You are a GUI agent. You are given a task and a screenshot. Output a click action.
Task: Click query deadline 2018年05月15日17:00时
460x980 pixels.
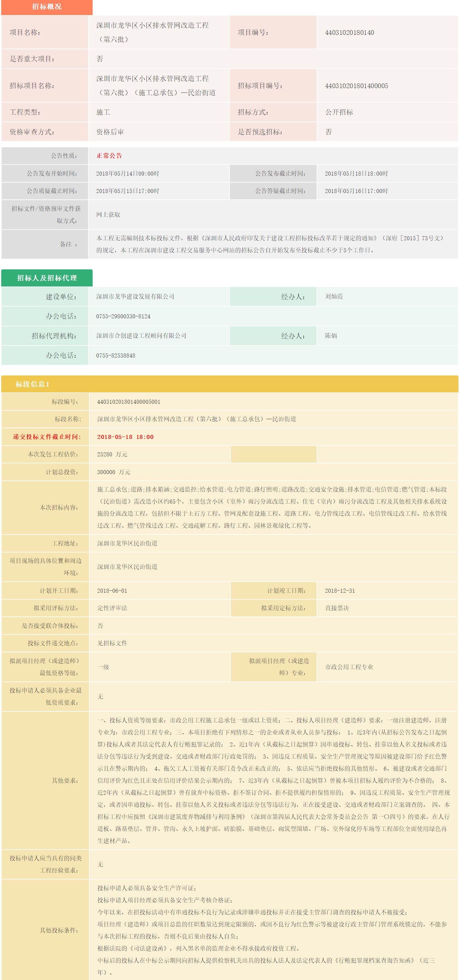127,191
